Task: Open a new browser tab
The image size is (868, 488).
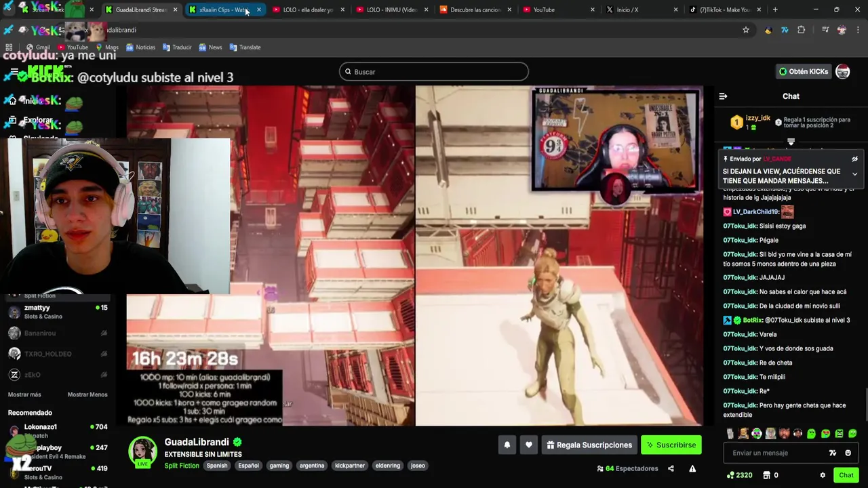Action: pyautogui.click(x=775, y=9)
